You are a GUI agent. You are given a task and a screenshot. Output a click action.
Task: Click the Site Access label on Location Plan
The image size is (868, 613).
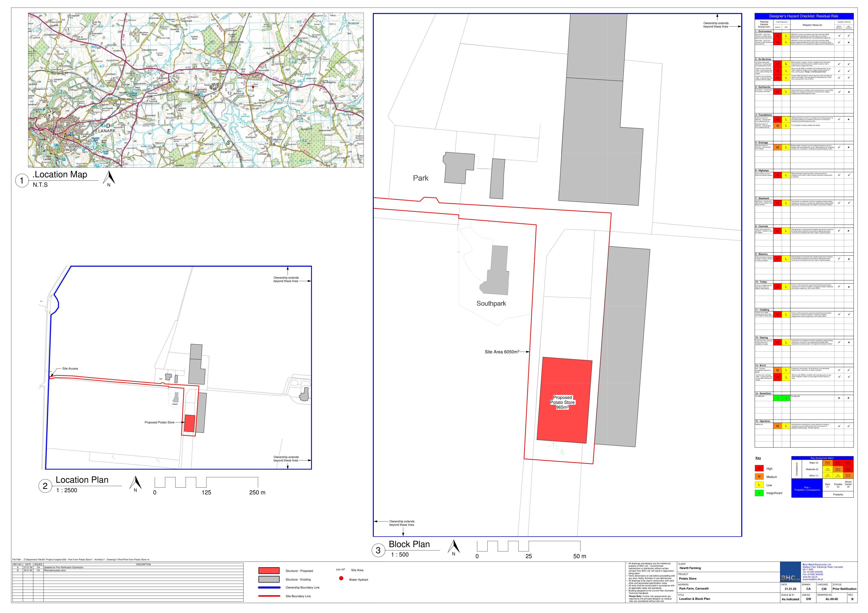pyautogui.click(x=70, y=369)
